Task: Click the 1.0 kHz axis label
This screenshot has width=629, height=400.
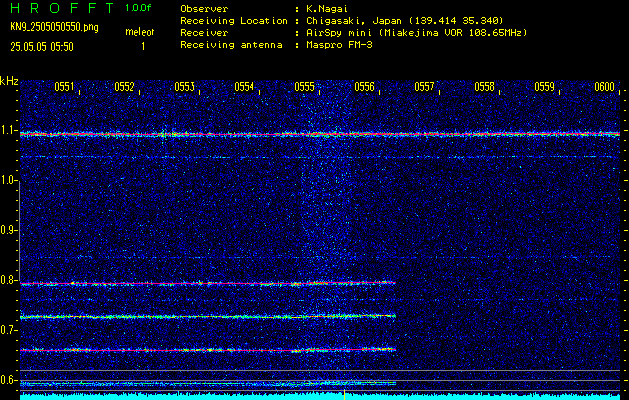Action: [x=8, y=180]
